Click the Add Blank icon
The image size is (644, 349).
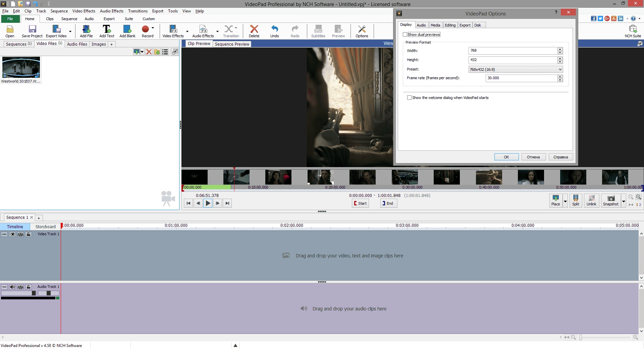click(127, 31)
